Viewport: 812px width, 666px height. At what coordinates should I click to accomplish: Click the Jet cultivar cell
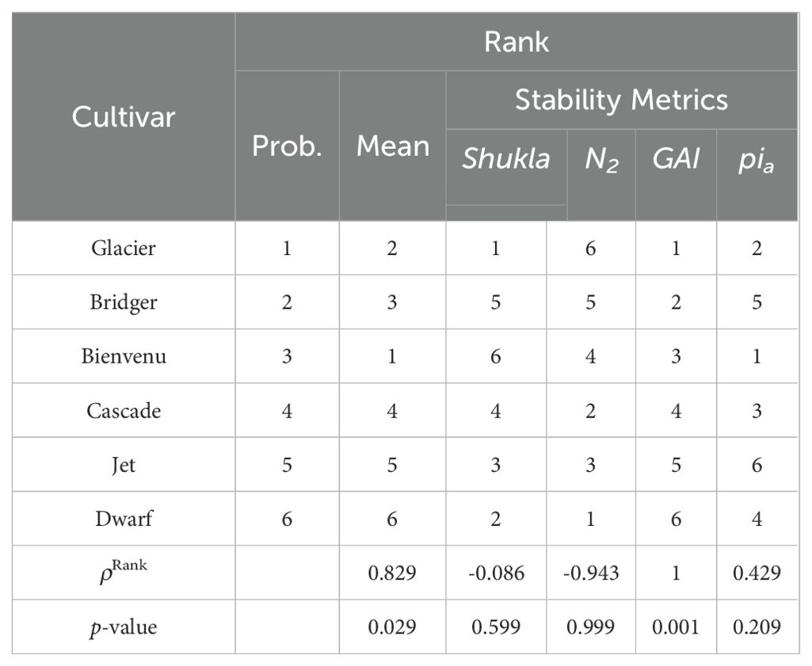(123, 464)
